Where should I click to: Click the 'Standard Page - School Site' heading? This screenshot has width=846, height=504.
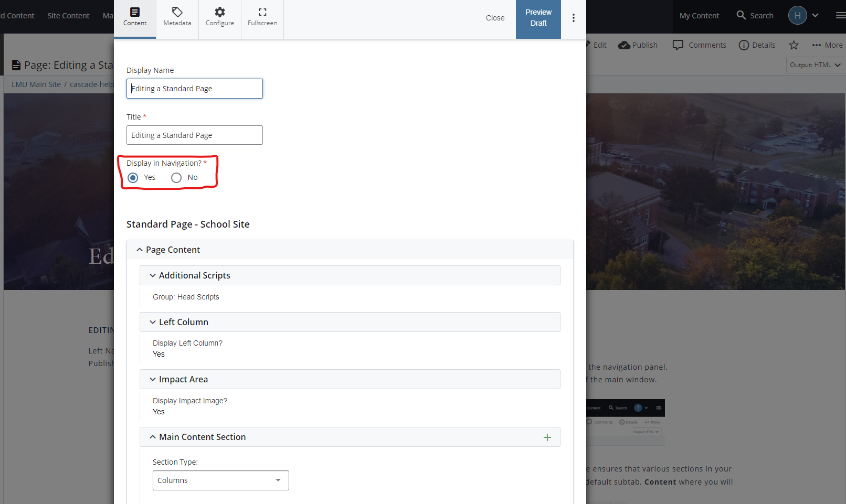point(188,224)
